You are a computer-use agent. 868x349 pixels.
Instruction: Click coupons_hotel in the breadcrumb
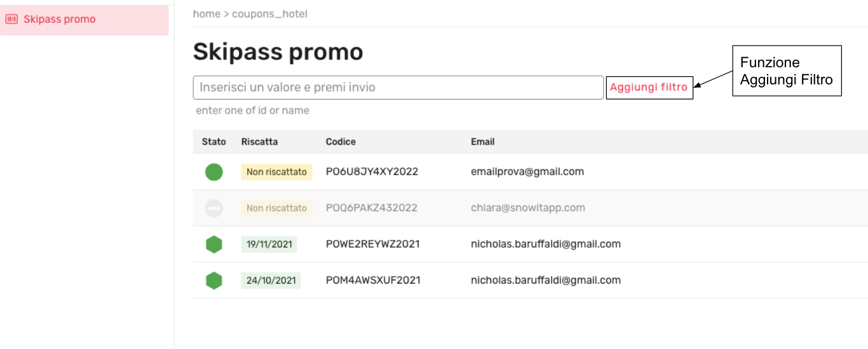[x=269, y=14]
